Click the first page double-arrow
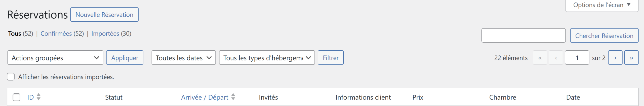Screen dimensions: 644x106 (540, 58)
